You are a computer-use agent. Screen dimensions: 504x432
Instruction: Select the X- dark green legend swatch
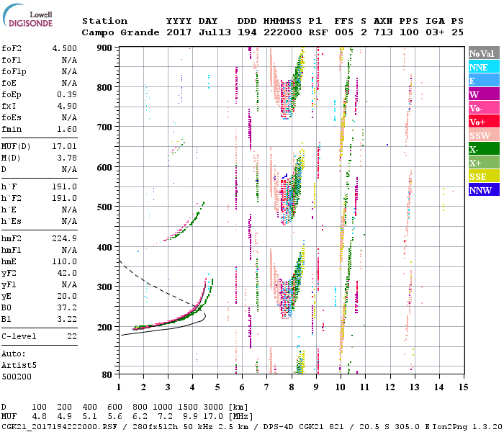(484, 149)
